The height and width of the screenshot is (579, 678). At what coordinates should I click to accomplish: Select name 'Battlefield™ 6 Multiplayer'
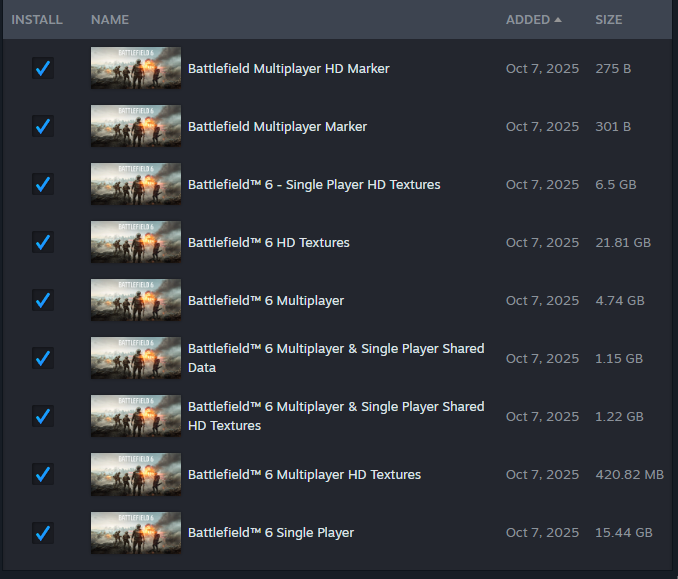click(266, 301)
